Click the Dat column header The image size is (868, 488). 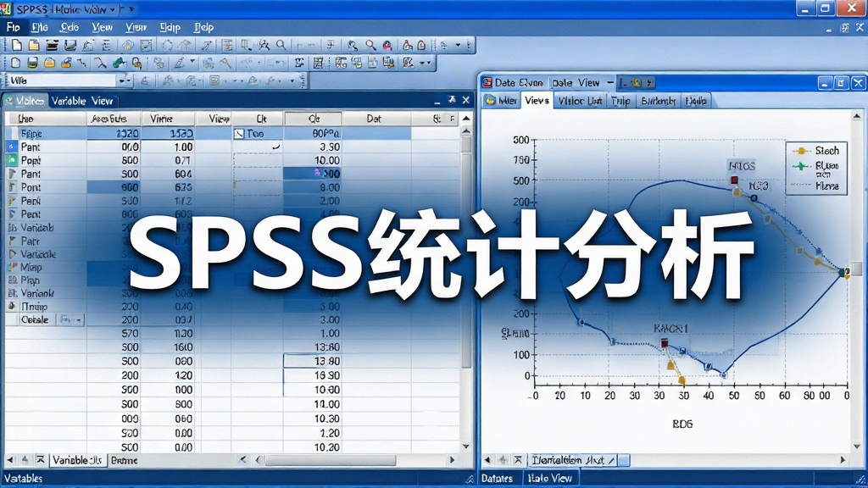coord(376,119)
